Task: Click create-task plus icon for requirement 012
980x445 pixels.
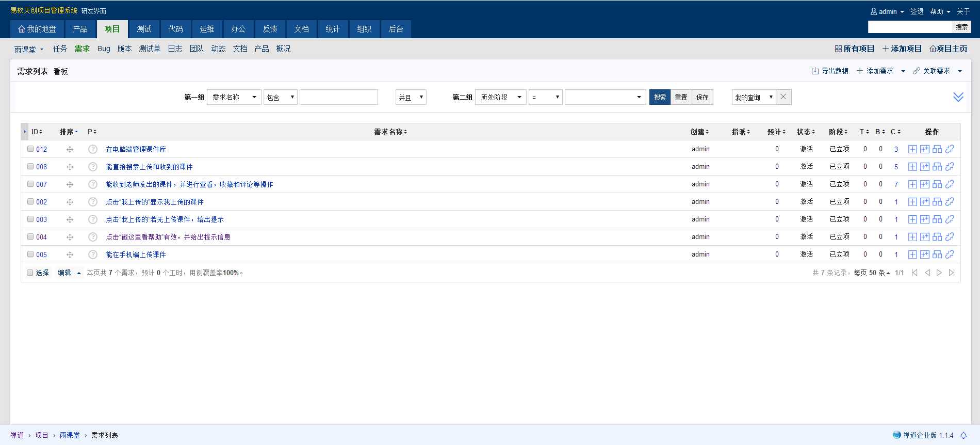Action: [x=912, y=149]
